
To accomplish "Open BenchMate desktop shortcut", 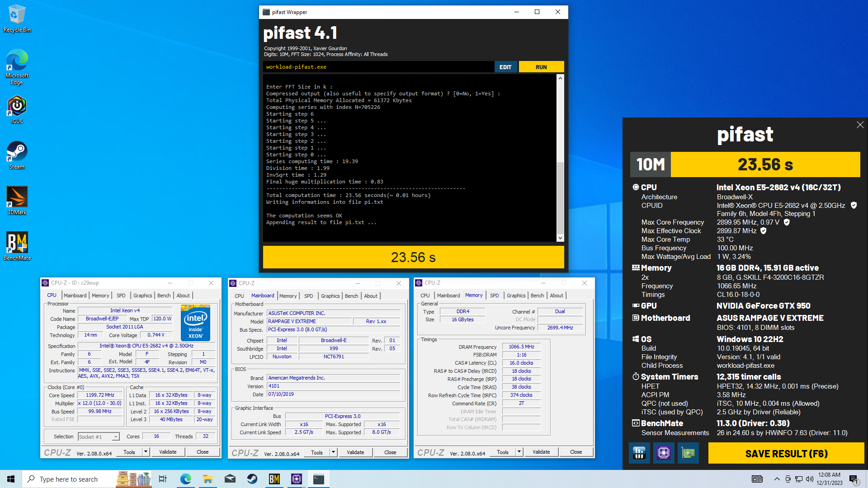I will point(17,246).
